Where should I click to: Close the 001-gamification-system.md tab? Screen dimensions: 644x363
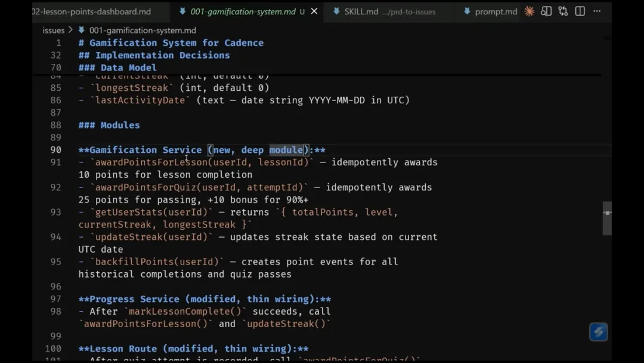coord(314,11)
